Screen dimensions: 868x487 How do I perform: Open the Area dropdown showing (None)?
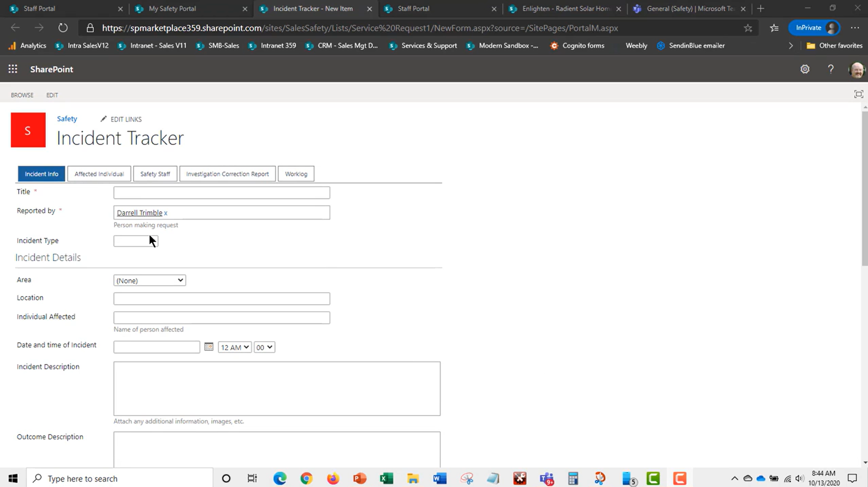pyautogui.click(x=149, y=280)
